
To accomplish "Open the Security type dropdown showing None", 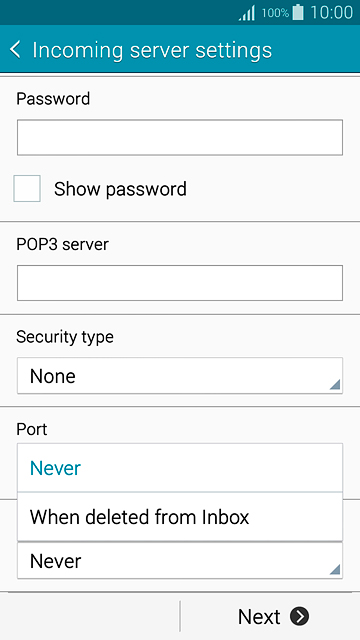I will click(180, 376).
